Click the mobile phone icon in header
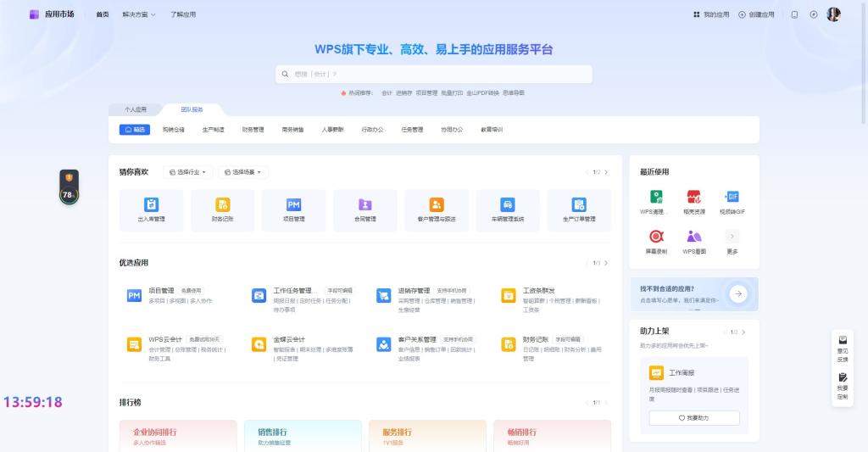The height and width of the screenshot is (452, 868). 794,14
